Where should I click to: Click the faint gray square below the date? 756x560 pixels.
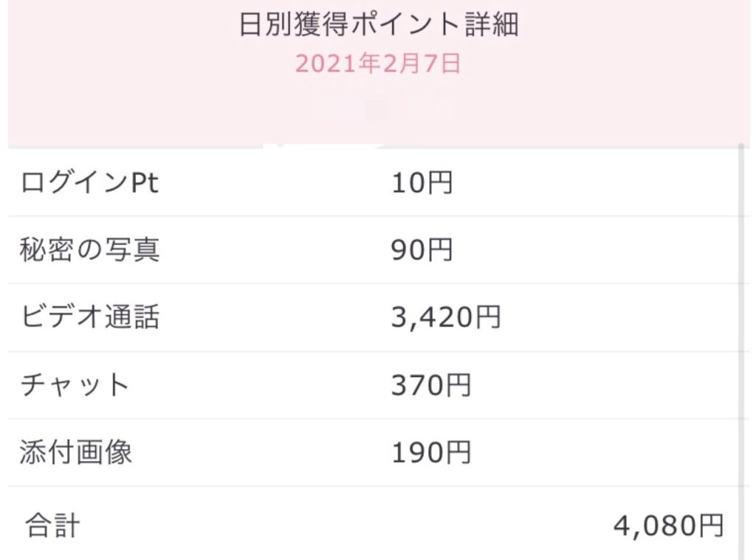pyautogui.click(x=377, y=111)
